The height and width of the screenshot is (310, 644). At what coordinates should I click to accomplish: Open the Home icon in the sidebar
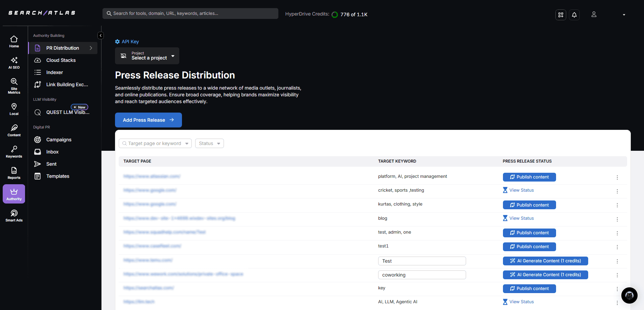click(14, 41)
